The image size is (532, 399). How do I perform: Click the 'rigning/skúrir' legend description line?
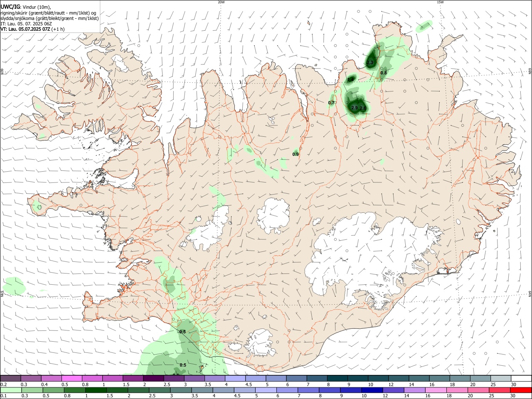pyautogui.click(x=48, y=13)
